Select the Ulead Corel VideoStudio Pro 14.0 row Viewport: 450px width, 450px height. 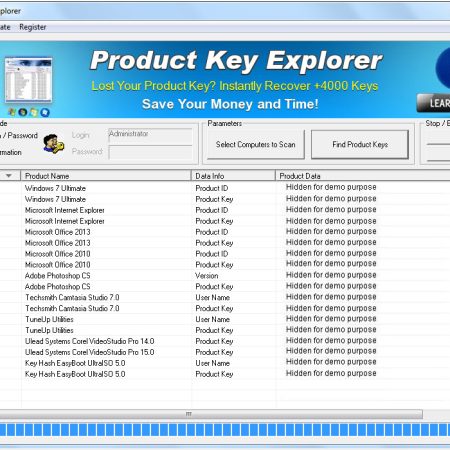(x=225, y=341)
